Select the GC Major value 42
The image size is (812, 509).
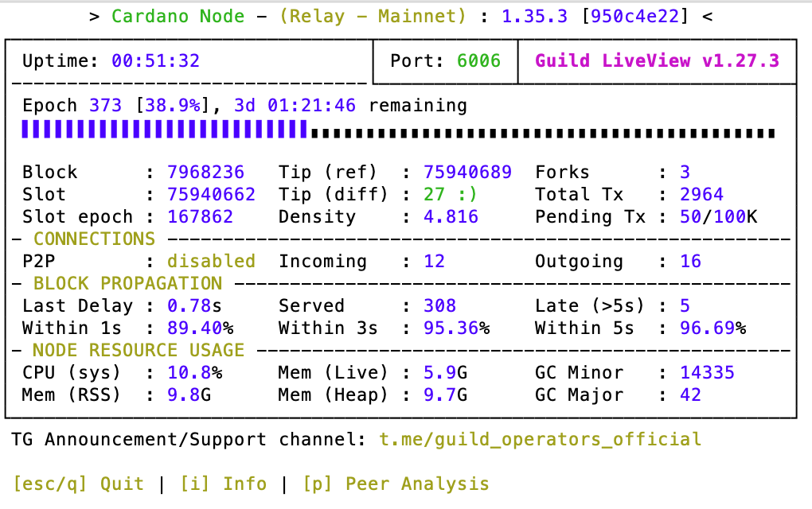[690, 394]
